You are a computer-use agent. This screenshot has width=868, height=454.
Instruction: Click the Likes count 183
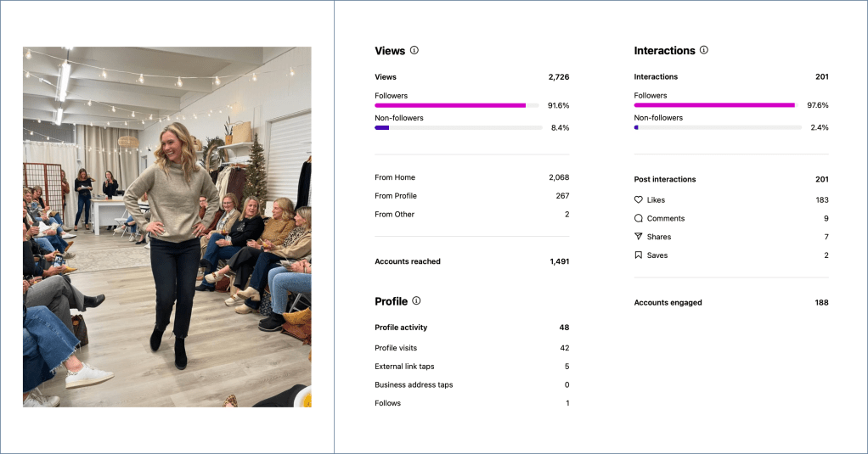[x=822, y=200]
